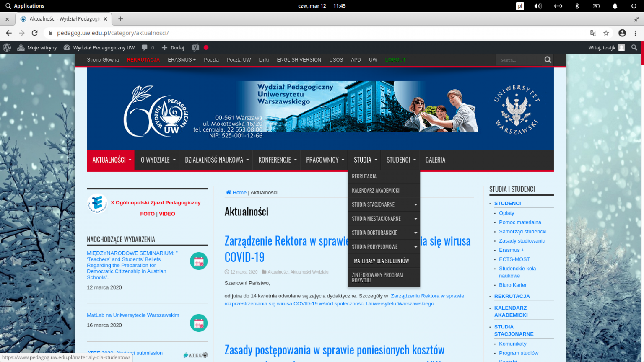The width and height of the screenshot is (644, 362).
Task: Open the FOTO link under Zjazd Pedagogiczny
Action: (147, 214)
